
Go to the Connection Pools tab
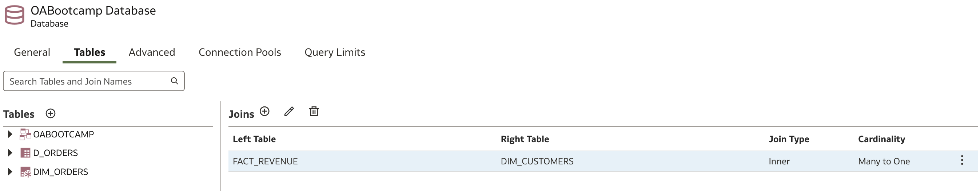pyautogui.click(x=240, y=52)
